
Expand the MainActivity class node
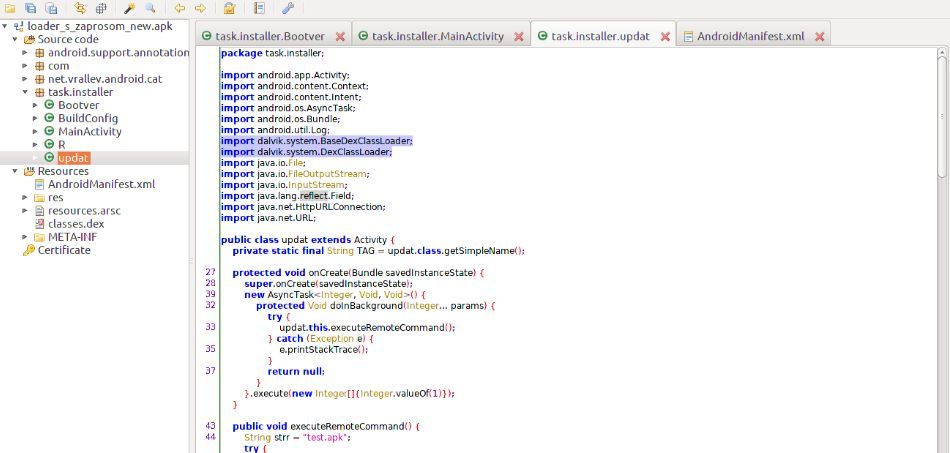36,131
